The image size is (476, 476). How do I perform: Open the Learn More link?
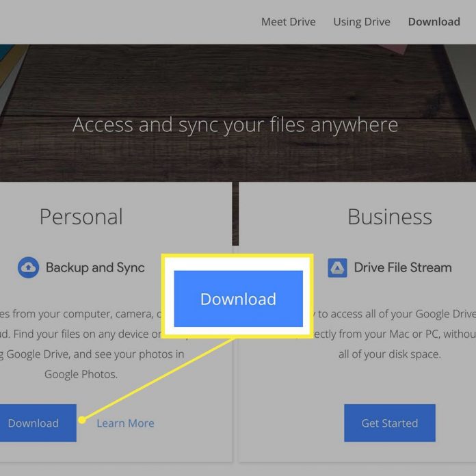(125, 423)
